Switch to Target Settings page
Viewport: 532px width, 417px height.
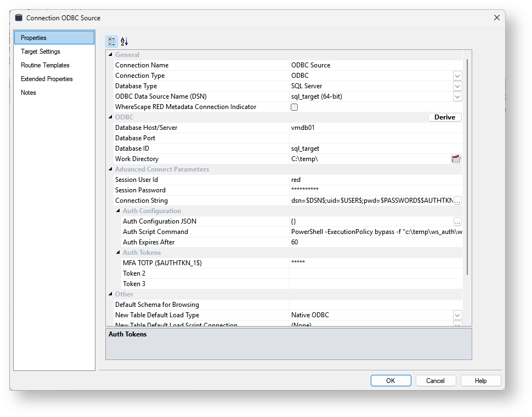click(41, 52)
